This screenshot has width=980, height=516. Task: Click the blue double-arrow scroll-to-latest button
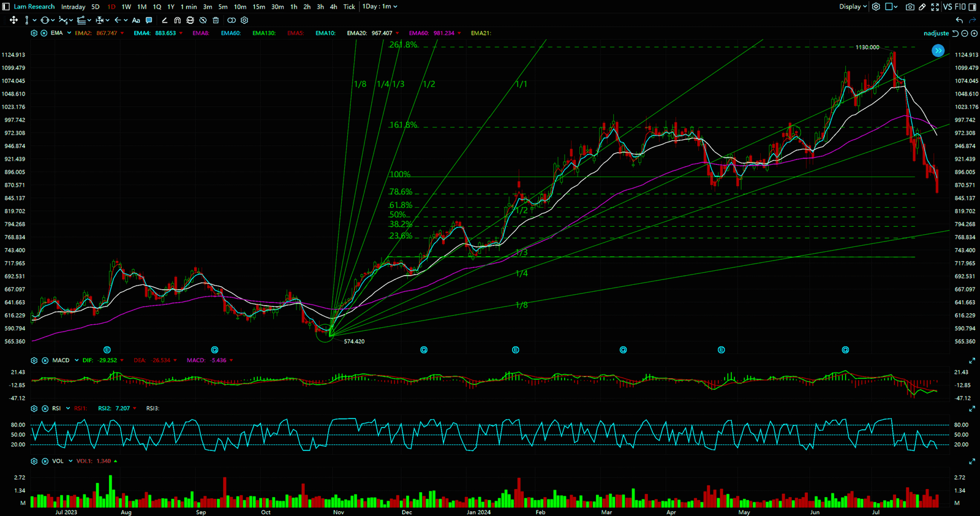tap(938, 51)
